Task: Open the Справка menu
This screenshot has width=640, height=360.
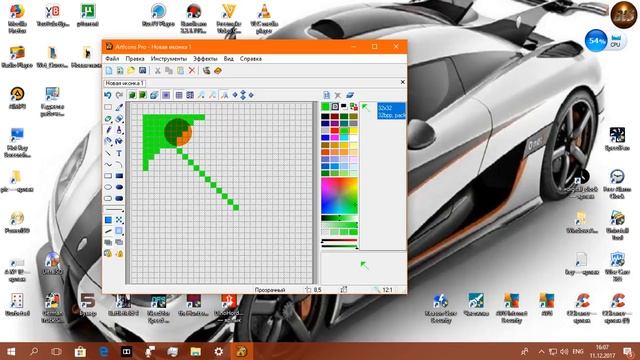Action: click(251, 59)
